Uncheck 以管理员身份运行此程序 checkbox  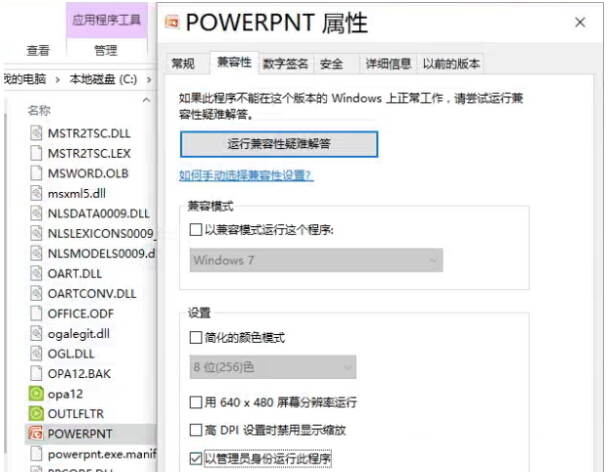pyautogui.click(x=196, y=459)
